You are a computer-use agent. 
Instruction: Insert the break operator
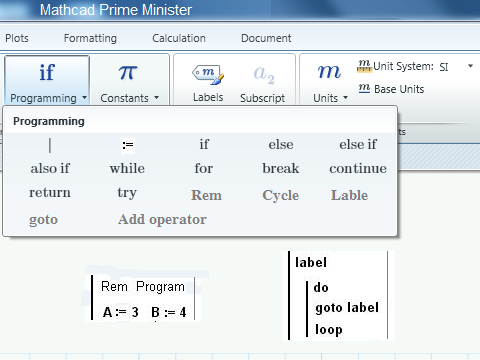281,168
